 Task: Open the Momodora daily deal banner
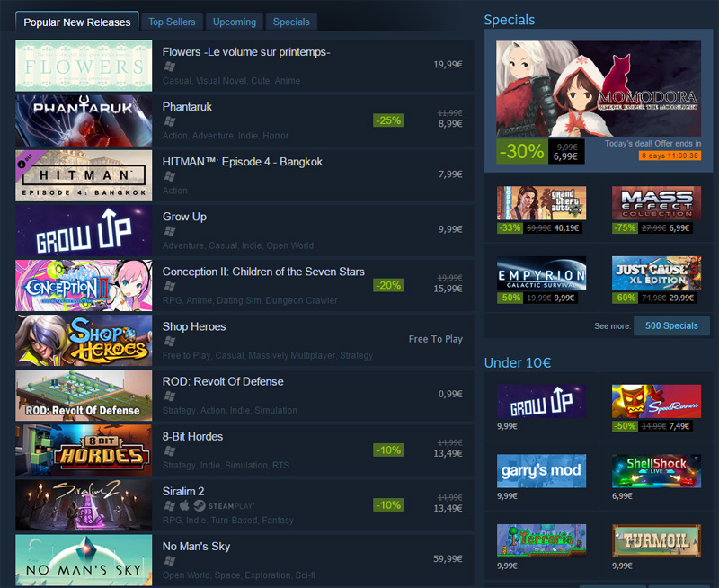click(x=599, y=88)
